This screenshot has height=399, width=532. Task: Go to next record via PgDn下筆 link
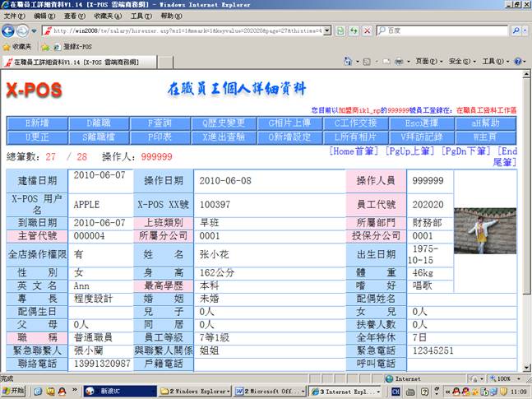469,151
